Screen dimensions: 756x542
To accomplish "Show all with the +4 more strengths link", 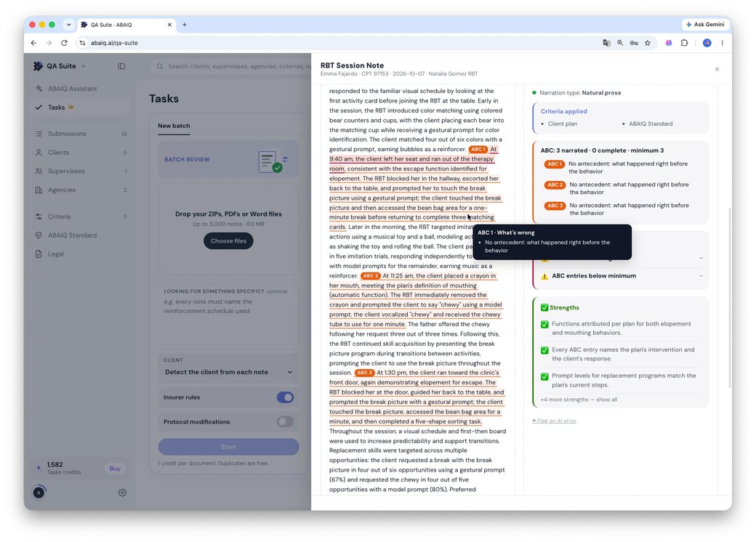I will click(x=579, y=400).
